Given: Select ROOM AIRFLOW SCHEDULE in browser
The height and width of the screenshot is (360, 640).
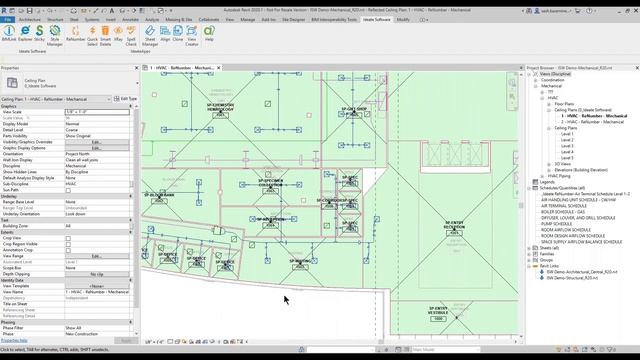Looking at the screenshot, I should coord(566,230).
